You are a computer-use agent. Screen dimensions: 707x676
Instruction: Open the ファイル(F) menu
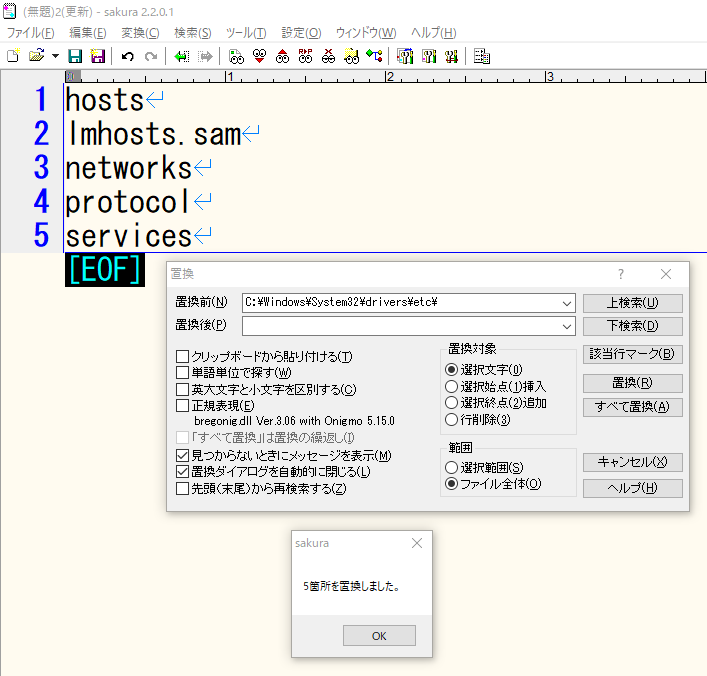tap(30, 33)
